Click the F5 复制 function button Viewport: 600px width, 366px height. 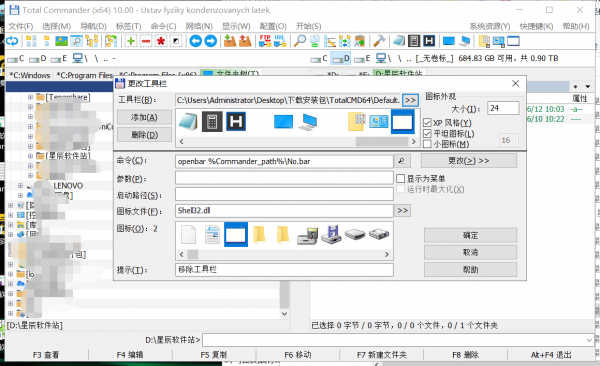(214, 355)
